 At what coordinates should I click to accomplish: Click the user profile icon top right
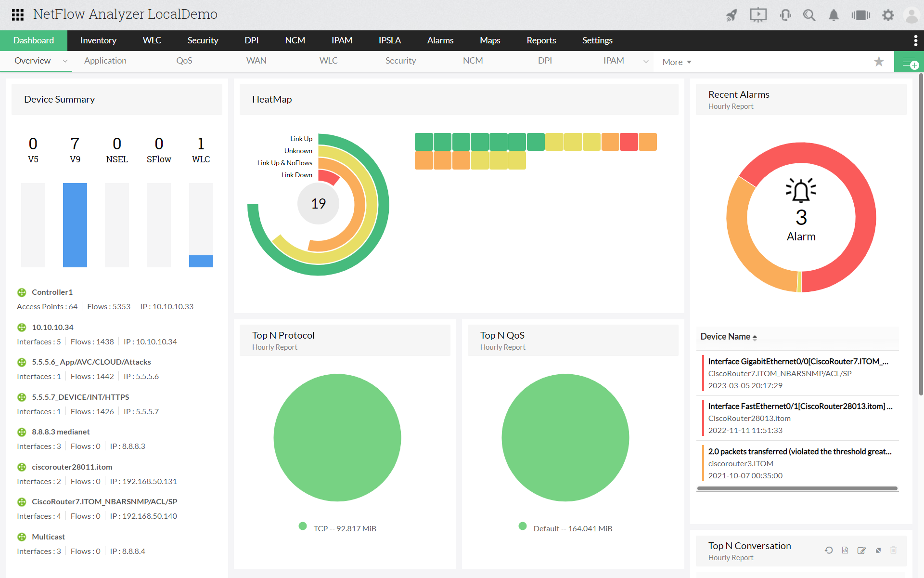pos(911,14)
